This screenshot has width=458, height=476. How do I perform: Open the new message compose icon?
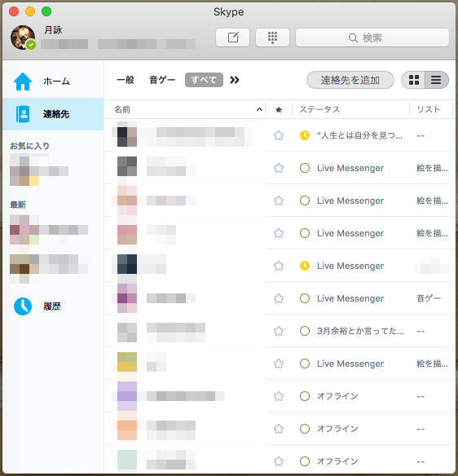(x=233, y=37)
